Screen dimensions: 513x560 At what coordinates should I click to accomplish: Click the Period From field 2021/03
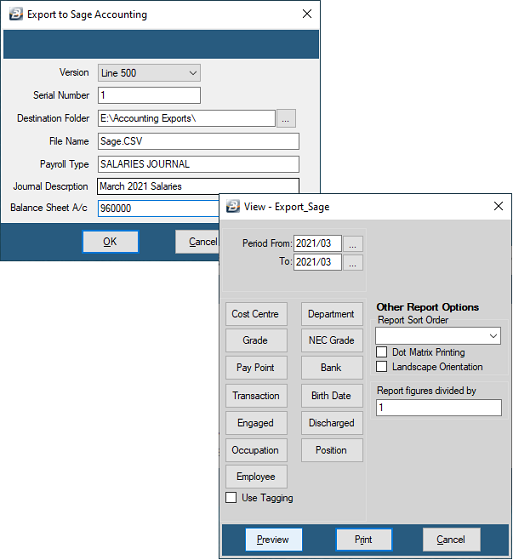(318, 244)
